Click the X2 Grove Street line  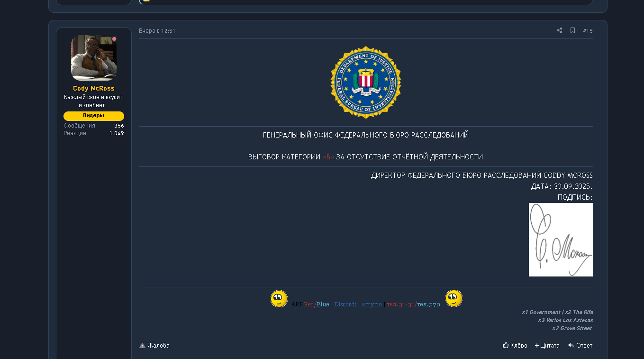click(x=572, y=328)
